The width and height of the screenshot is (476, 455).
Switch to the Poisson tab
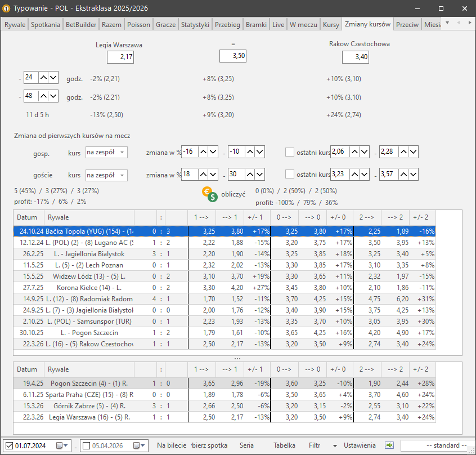pos(138,25)
